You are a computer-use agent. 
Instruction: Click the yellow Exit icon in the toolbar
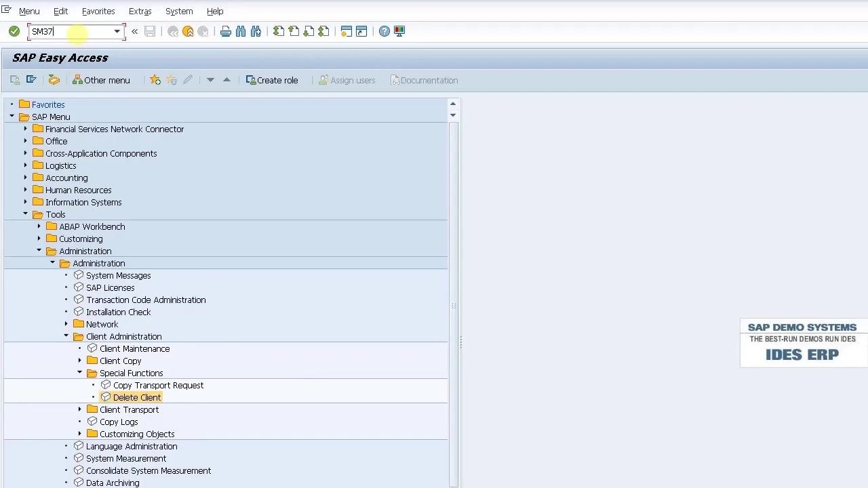(x=188, y=31)
